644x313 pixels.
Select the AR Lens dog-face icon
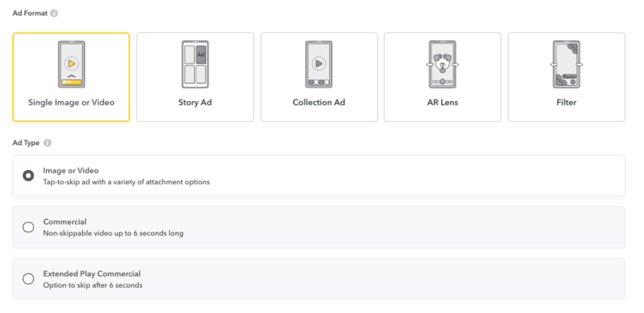click(x=442, y=64)
